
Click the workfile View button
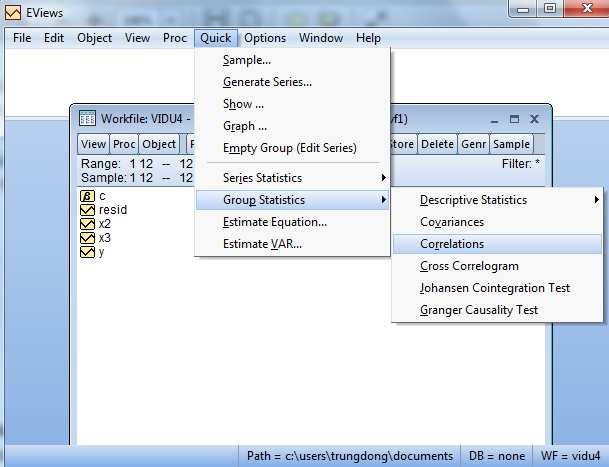click(x=93, y=144)
